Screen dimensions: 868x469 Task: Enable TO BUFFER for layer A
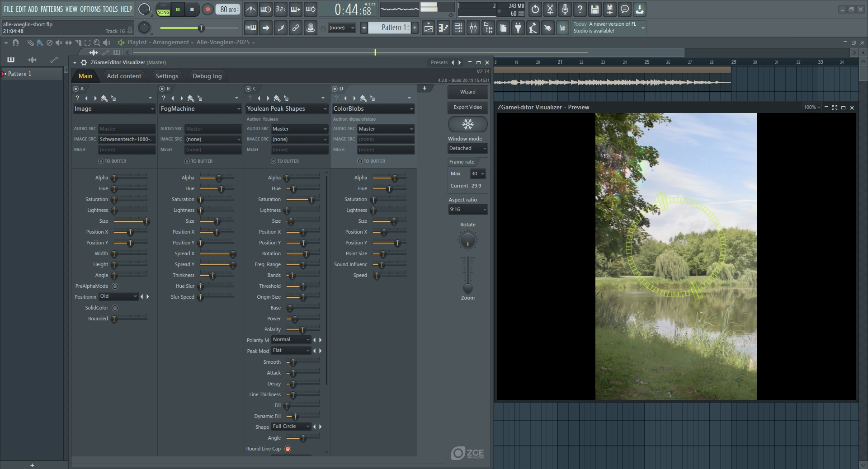pos(101,161)
